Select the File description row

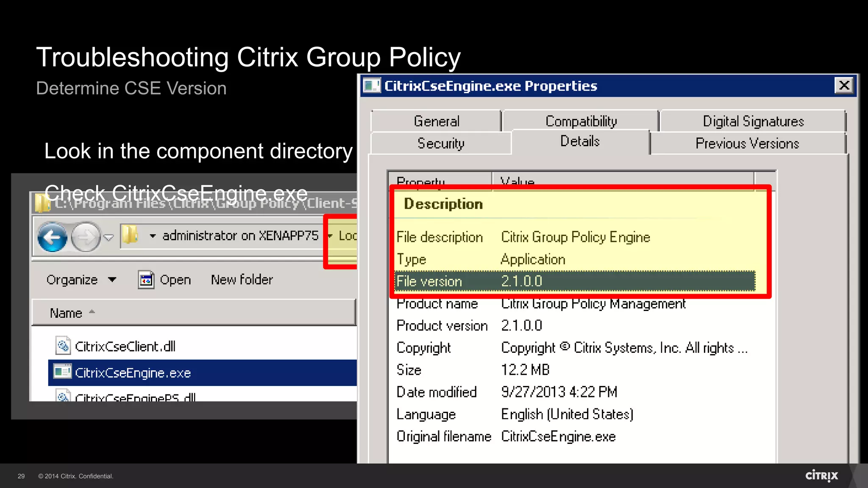click(575, 237)
